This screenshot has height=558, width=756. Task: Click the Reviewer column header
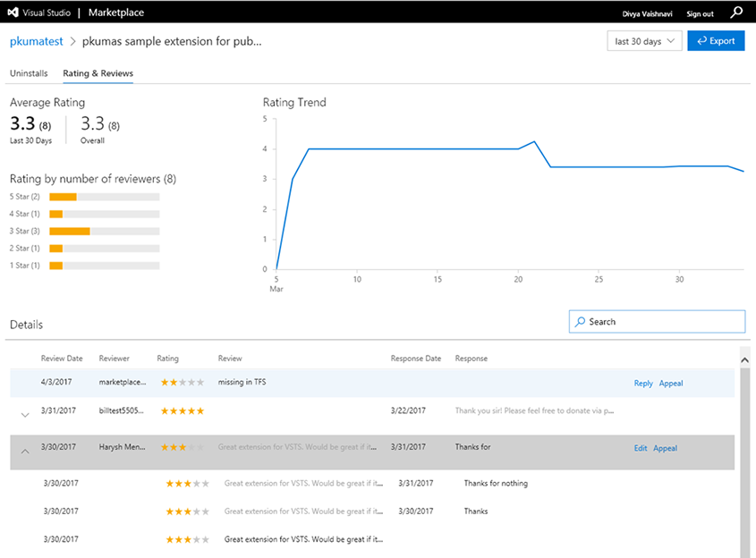(114, 358)
